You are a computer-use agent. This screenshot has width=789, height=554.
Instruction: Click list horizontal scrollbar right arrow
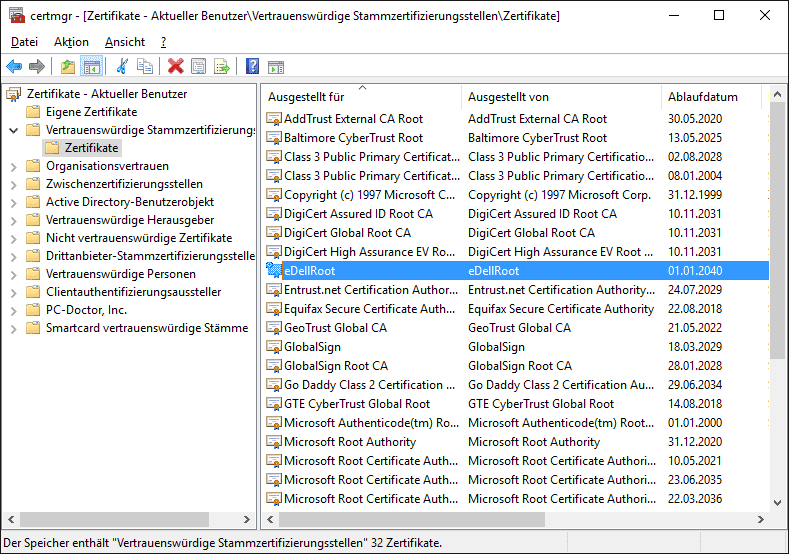click(760, 519)
